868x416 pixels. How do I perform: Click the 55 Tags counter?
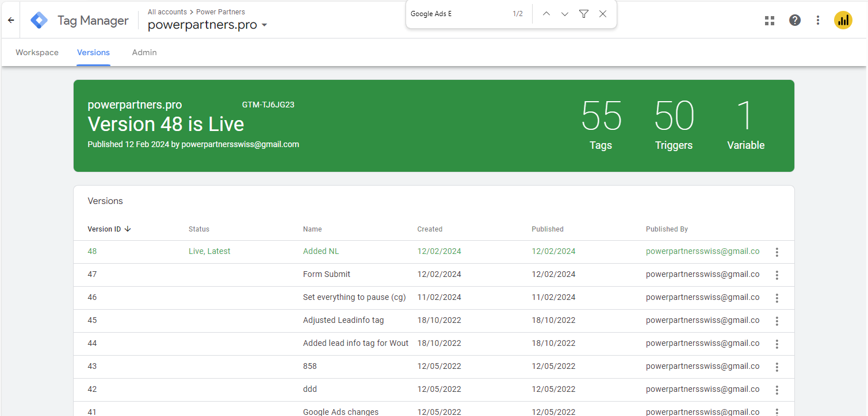pyautogui.click(x=601, y=124)
